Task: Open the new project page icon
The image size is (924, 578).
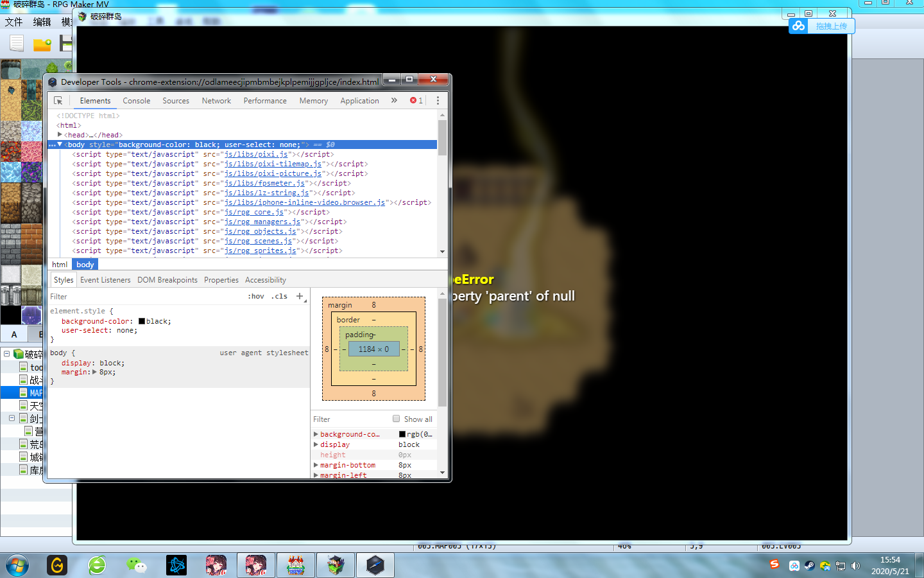Action: coord(17,43)
